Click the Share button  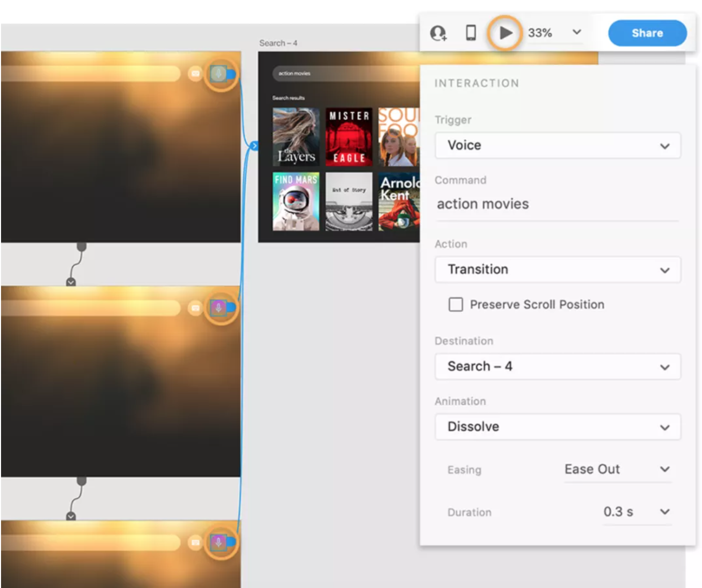647,33
